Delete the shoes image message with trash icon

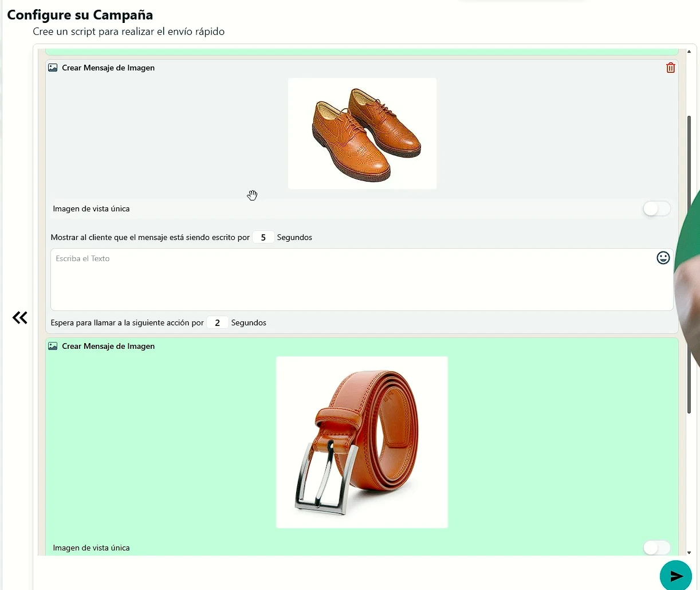tap(670, 68)
